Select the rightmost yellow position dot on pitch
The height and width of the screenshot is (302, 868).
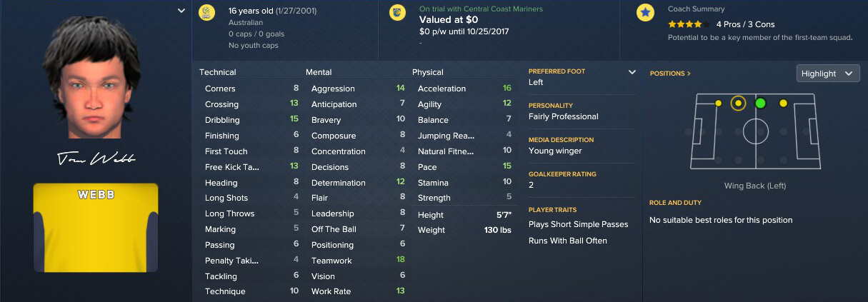[783, 104]
